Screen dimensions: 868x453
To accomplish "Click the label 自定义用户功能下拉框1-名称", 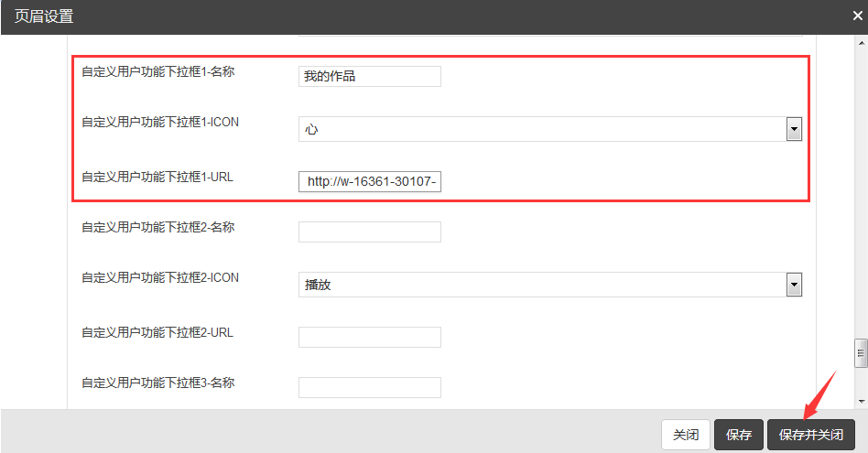I will click(158, 72).
